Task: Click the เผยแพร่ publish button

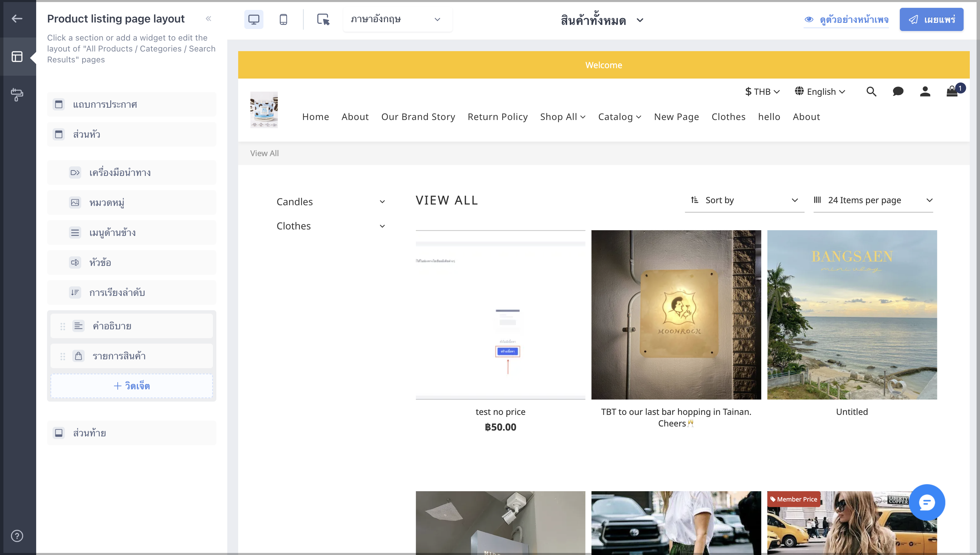Action: click(x=931, y=20)
